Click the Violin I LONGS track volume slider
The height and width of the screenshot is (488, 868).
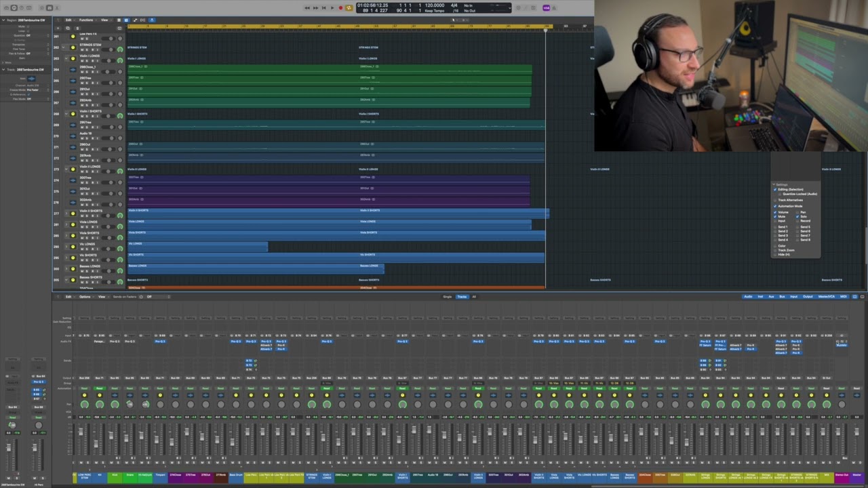point(108,61)
